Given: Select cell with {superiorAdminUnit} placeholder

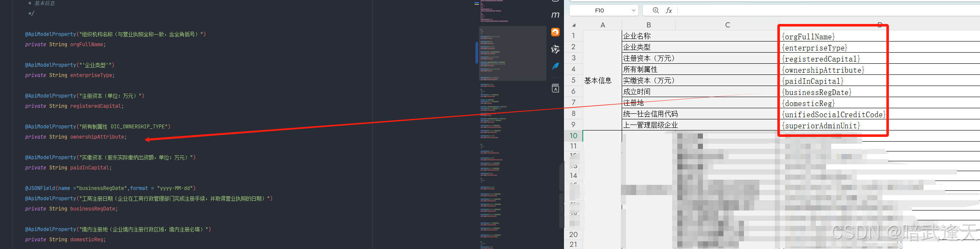Looking at the screenshot, I should (x=880, y=125).
